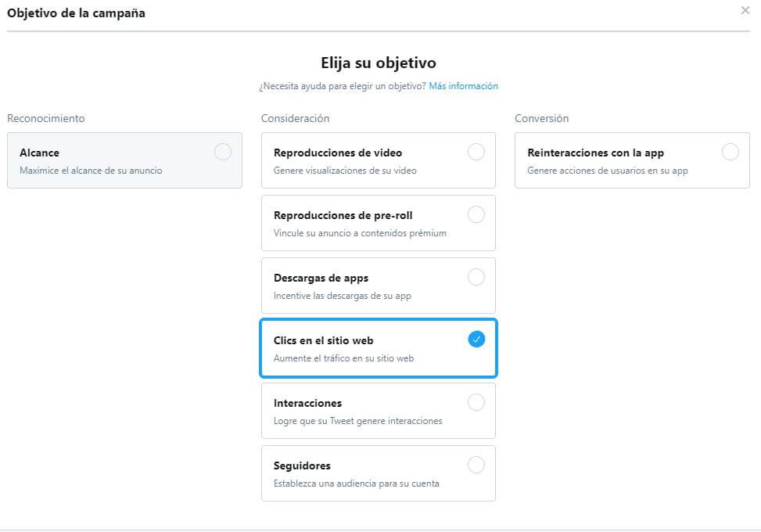Toggle the Reinteracciones con la app radio button
Image resolution: width=761 pixels, height=532 pixels.
730,153
